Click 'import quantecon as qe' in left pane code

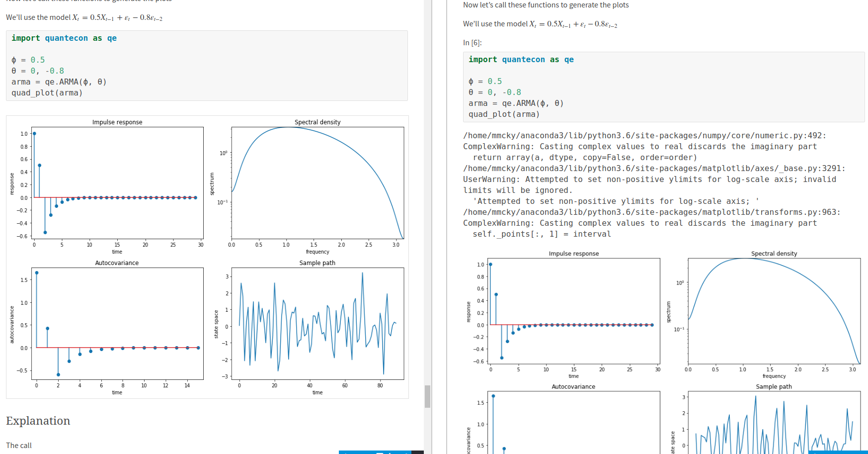[64, 38]
